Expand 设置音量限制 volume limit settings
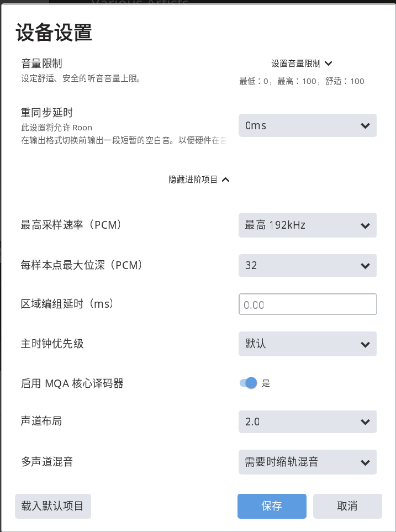This screenshot has width=396, height=532. coord(295,64)
